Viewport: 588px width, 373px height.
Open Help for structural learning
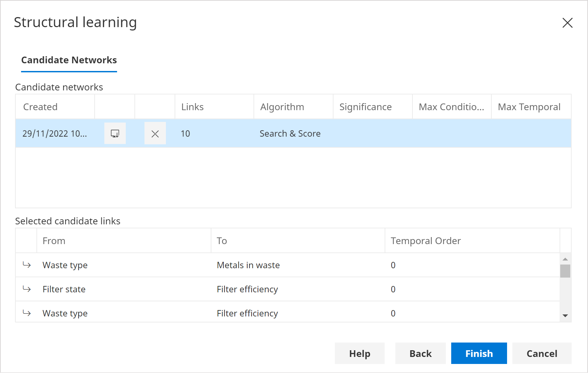pos(360,353)
